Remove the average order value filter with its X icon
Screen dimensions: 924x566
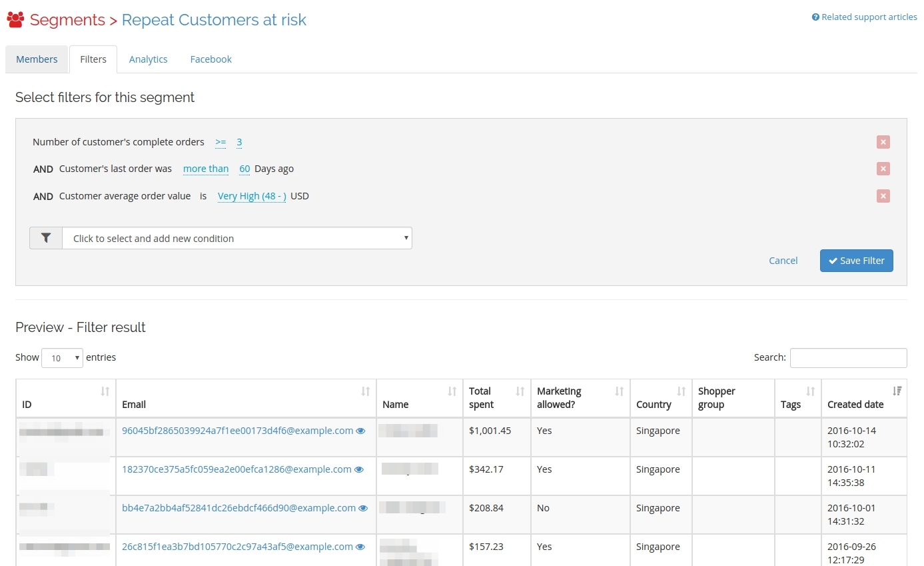[883, 196]
